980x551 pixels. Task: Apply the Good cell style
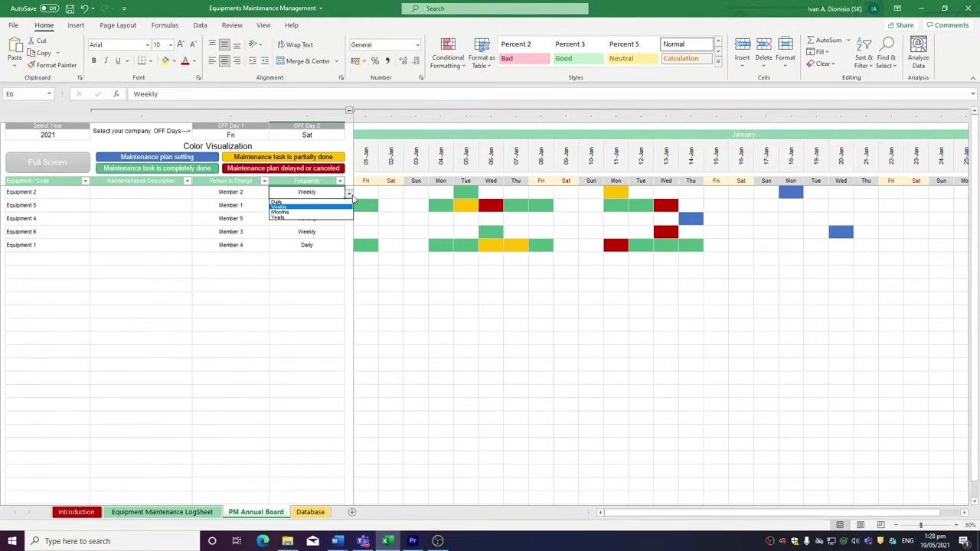tap(579, 59)
